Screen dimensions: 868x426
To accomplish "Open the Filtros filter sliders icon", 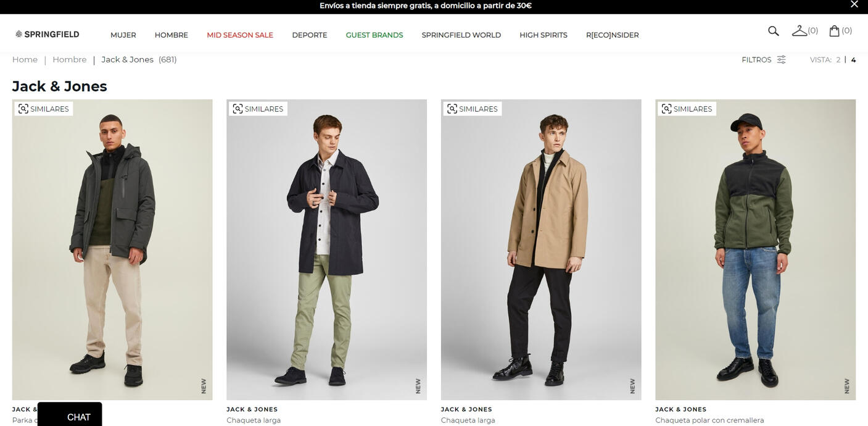I will (x=781, y=60).
